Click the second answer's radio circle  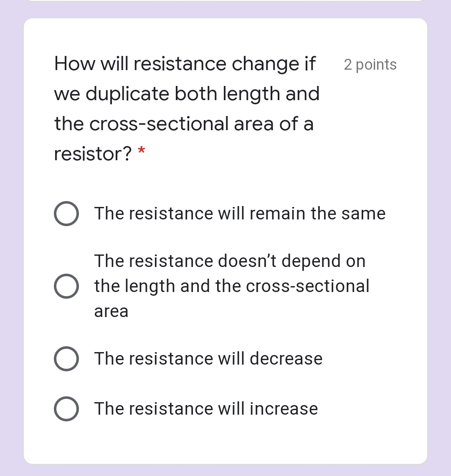[67, 286]
